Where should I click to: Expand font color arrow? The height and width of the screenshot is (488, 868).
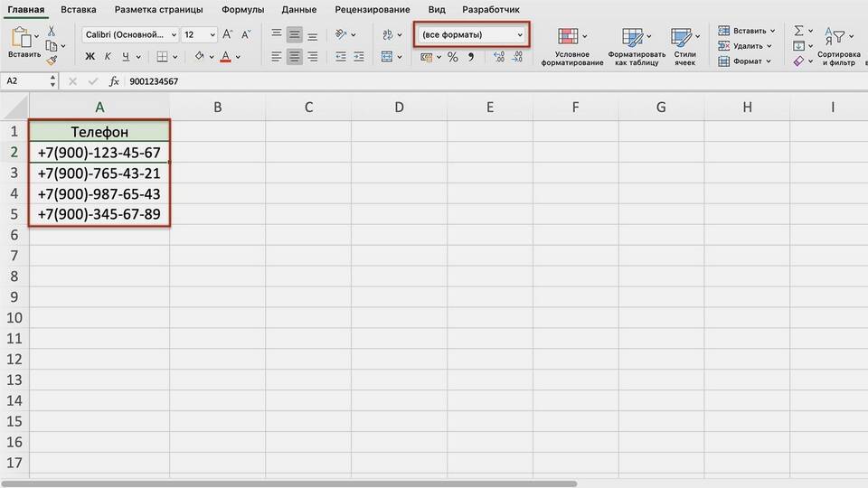(238, 57)
